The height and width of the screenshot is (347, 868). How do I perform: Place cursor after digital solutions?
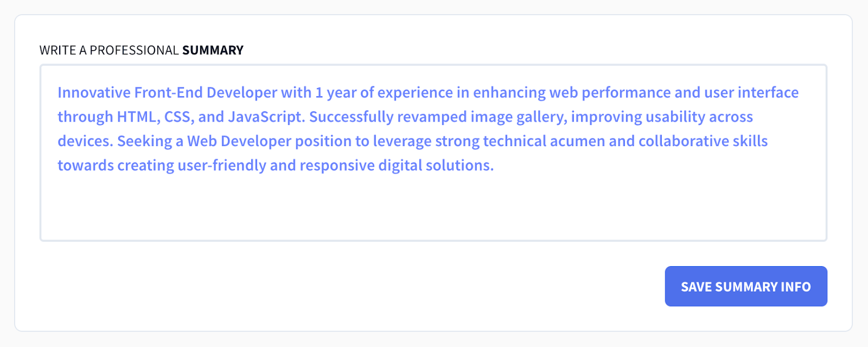tap(495, 165)
